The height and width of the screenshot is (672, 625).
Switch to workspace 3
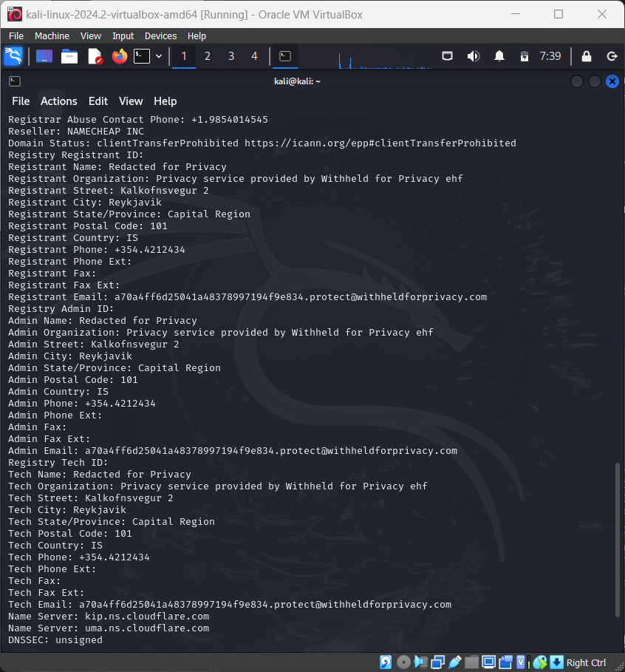click(231, 55)
